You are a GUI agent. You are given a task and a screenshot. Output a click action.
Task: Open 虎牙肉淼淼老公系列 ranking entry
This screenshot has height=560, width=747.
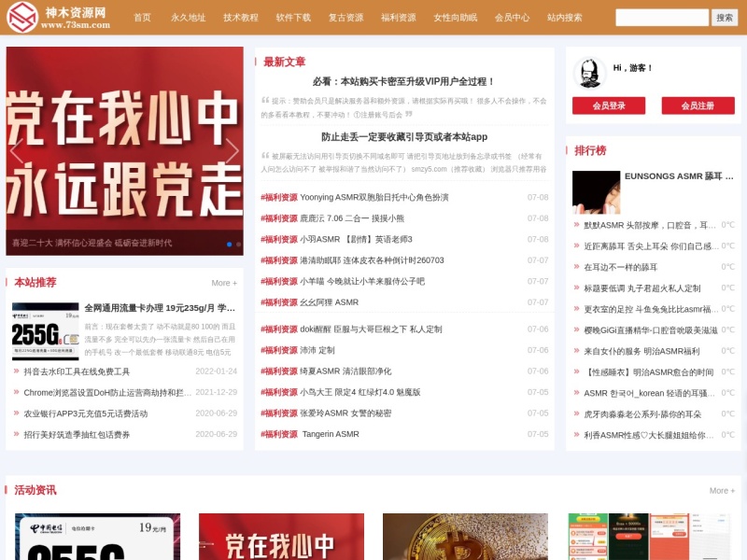[642, 413]
